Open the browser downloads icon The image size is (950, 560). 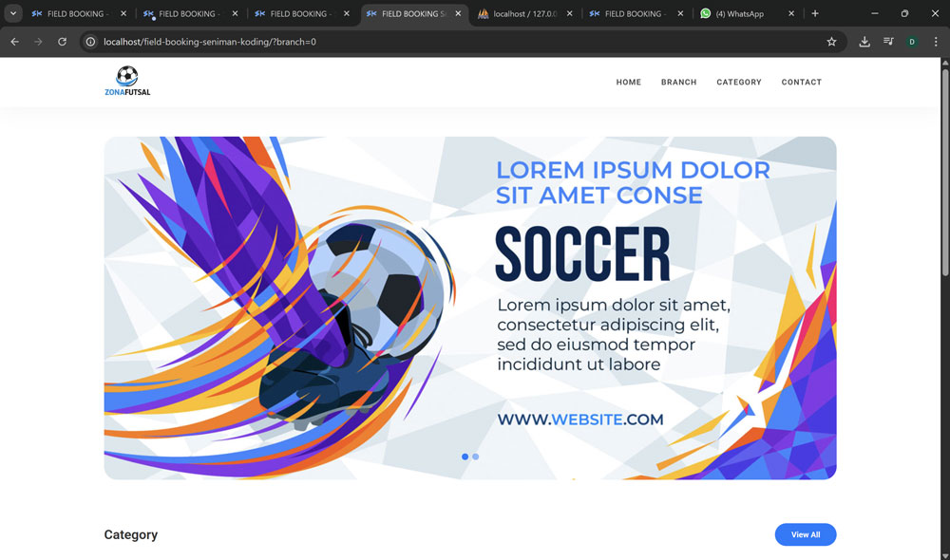[864, 42]
